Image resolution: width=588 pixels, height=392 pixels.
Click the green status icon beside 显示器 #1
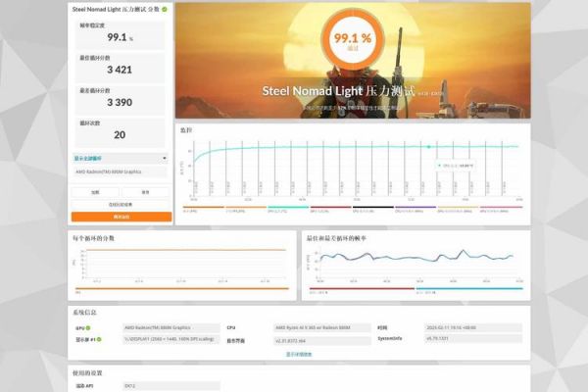pos(99,339)
